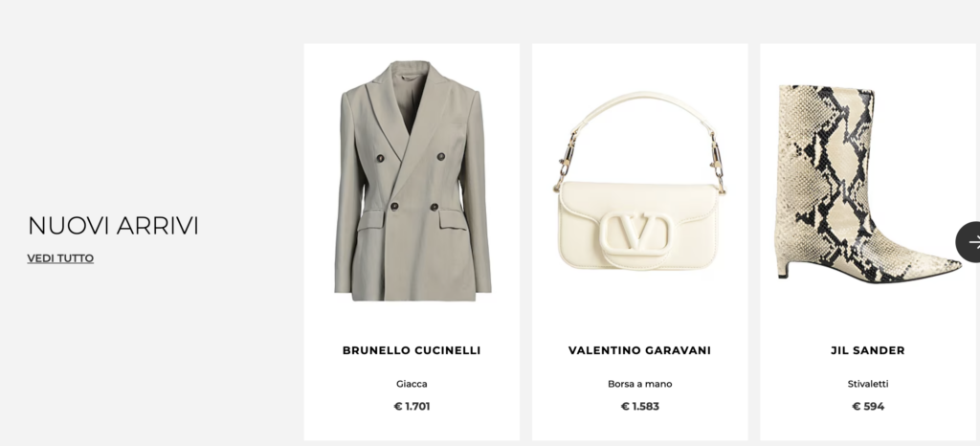
Task: Select the BRUNELLO CUCINELLI brand name
Action: tap(412, 350)
